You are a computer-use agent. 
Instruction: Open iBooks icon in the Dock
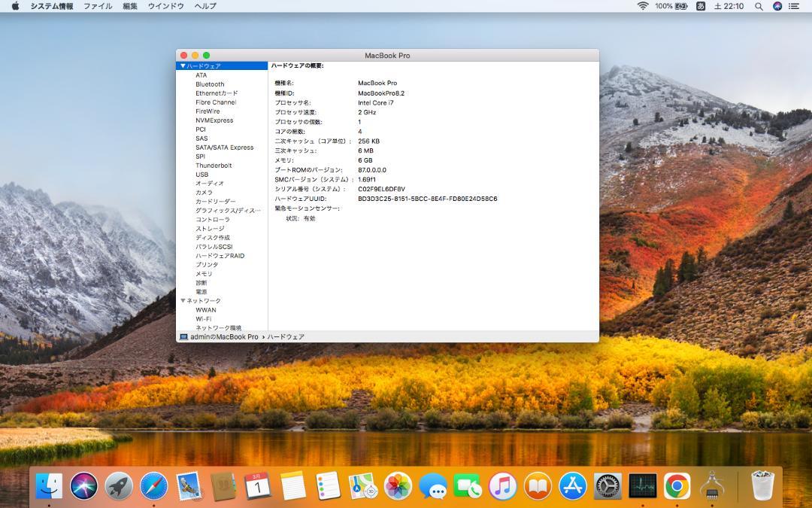click(538, 487)
